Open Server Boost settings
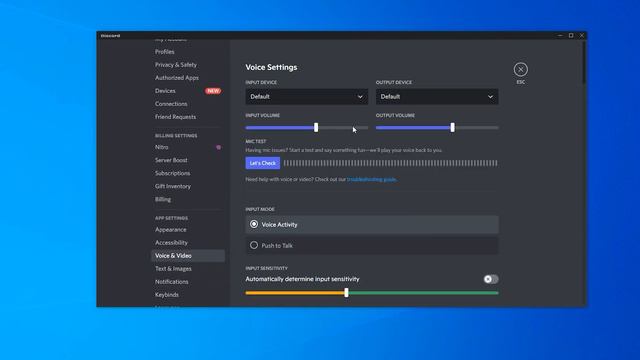Viewport: 640px width, 360px height. coord(171,160)
